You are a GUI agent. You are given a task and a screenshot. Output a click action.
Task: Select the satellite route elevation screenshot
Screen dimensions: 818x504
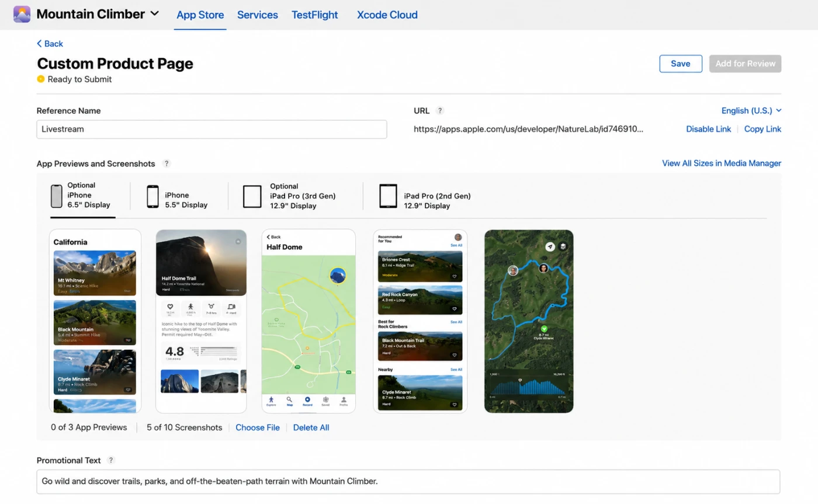click(529, 321)
